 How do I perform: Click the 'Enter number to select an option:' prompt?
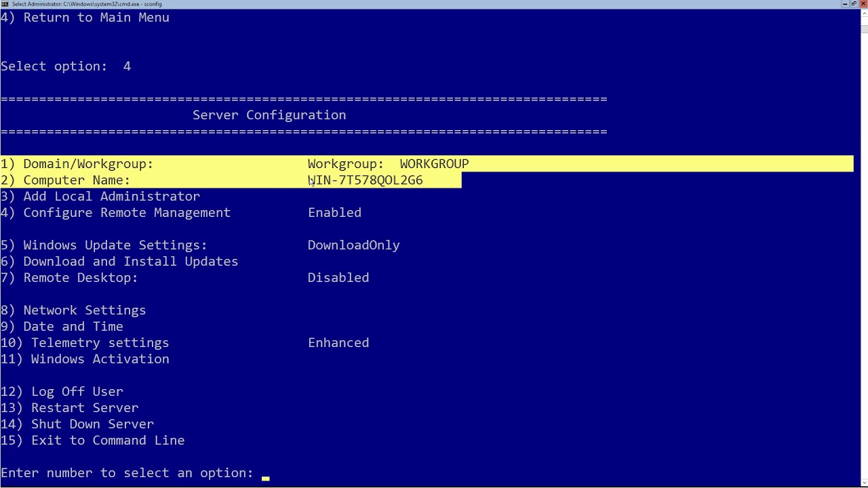[127, 473]
